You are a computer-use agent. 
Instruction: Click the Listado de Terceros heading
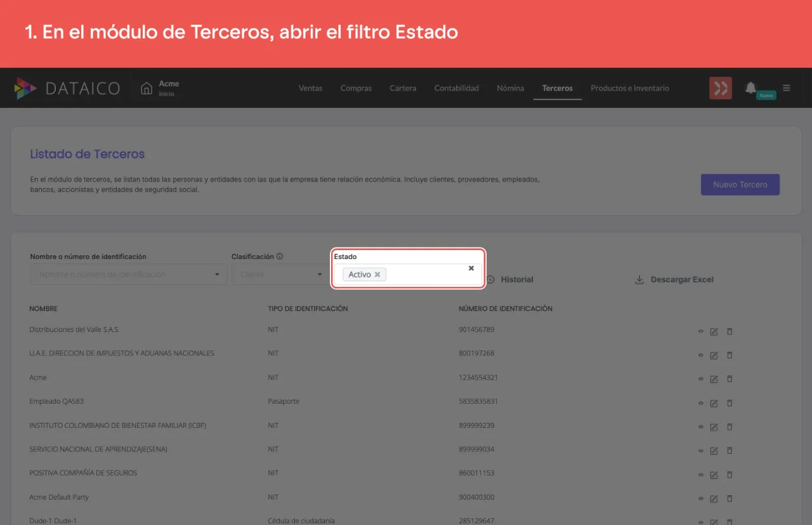(x=88, y=154)
